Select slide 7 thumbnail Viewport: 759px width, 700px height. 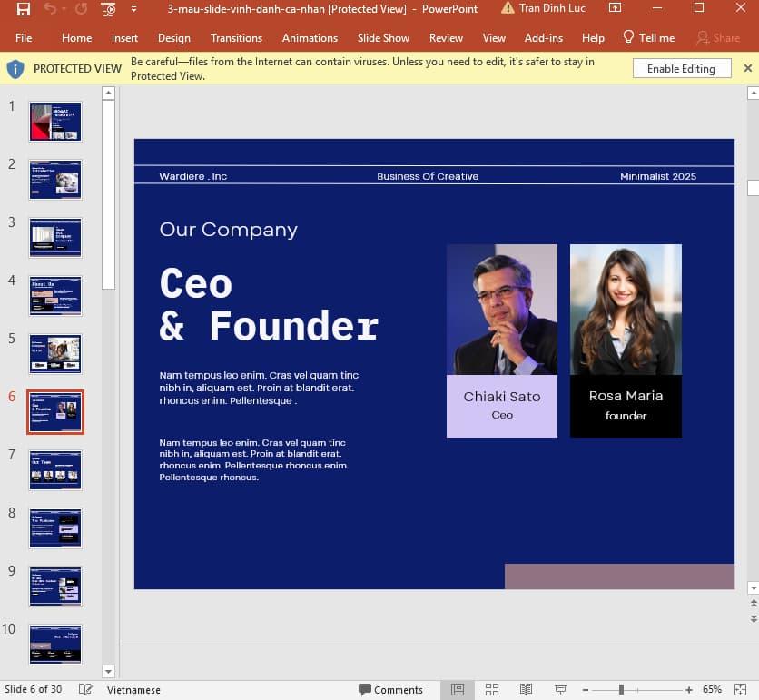[x=55, y=470]
